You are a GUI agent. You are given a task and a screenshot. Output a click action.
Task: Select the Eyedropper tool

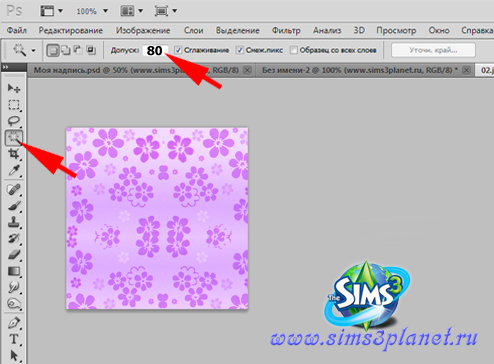[14, 170]
